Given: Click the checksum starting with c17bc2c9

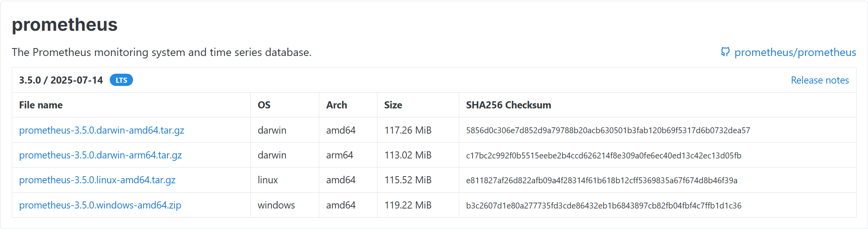Looking at the screenshot, I should click(604, 155).
